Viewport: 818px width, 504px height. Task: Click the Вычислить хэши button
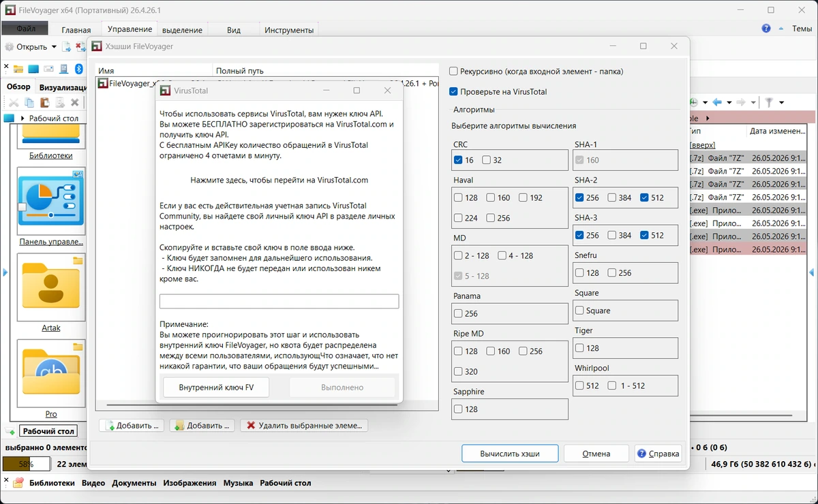[510, 454]
